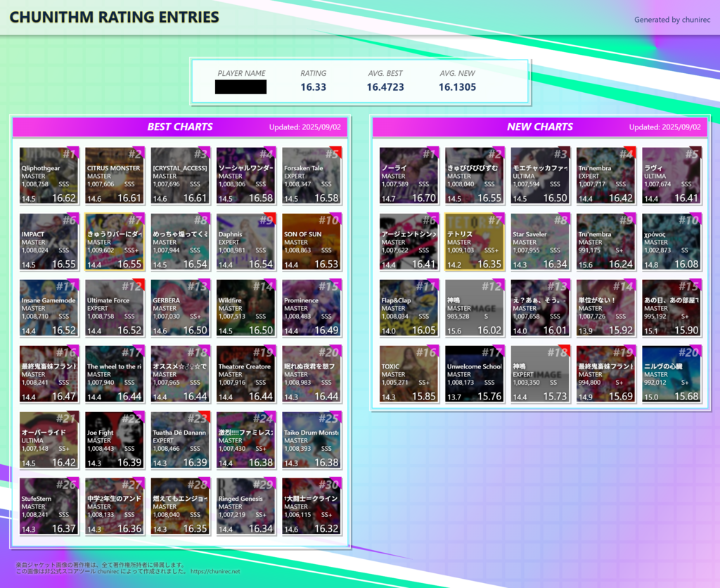Open the TOXIC chart tile ranked #16

pos(409,373)
